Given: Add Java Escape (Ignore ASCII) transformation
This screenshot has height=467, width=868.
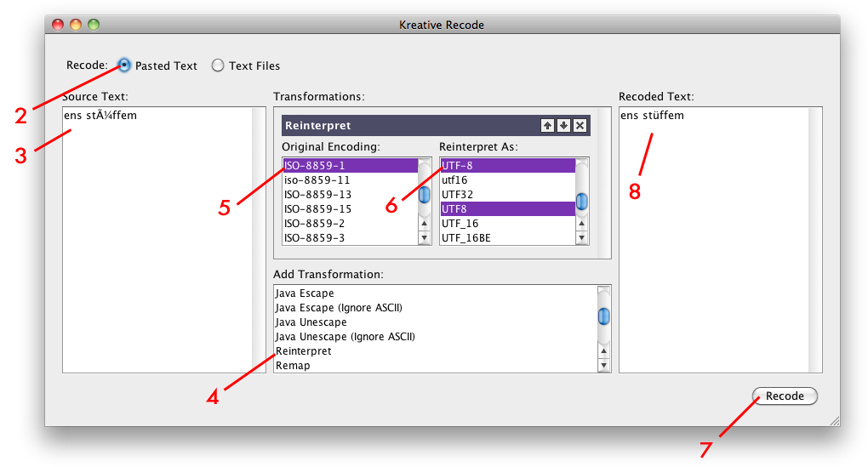Looking at the screenshot, I should [436, 308].
